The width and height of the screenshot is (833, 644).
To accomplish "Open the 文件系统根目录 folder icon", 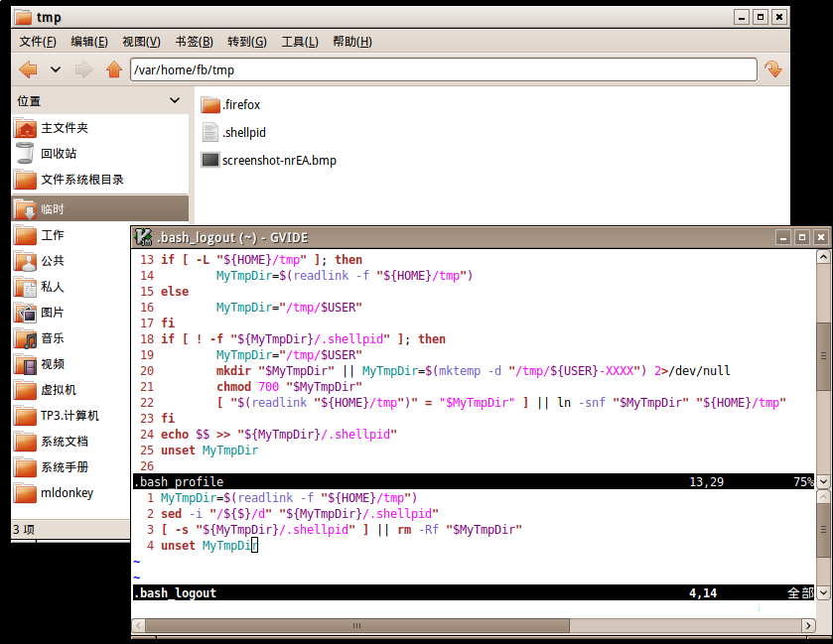I will point(26,180).
